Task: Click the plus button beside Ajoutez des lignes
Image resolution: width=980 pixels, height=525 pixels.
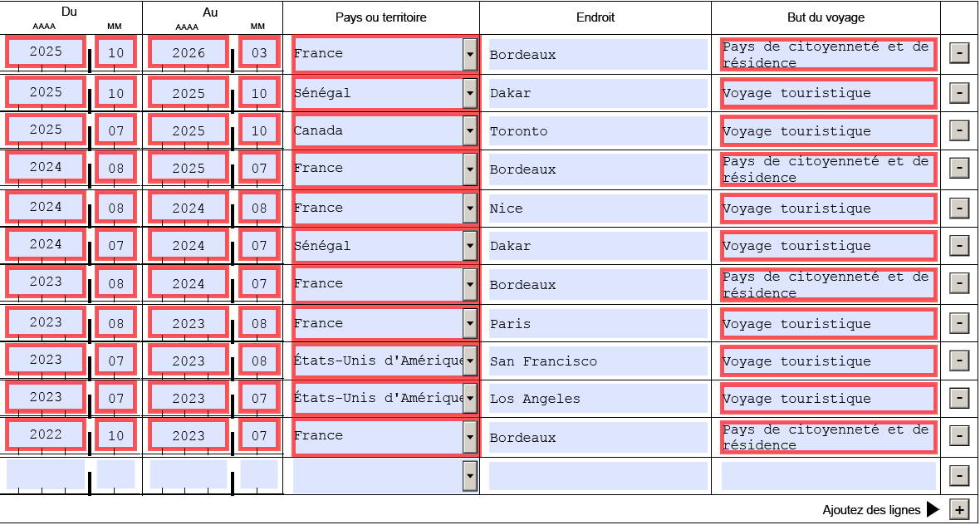Action: tap(959, 509)
